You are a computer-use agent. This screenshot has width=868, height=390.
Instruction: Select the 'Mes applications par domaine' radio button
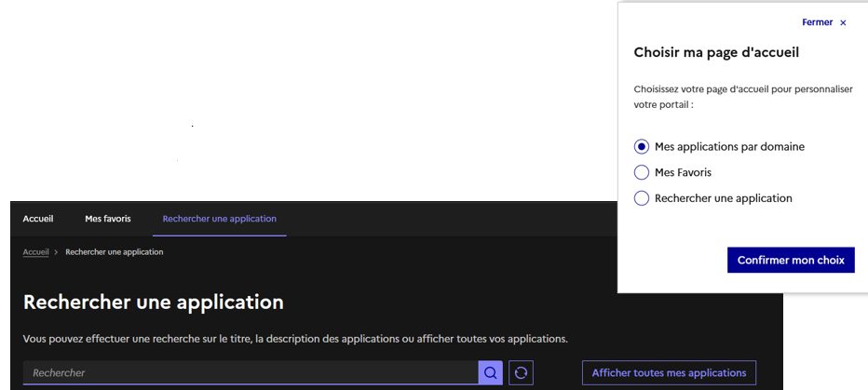coord(641,147)
